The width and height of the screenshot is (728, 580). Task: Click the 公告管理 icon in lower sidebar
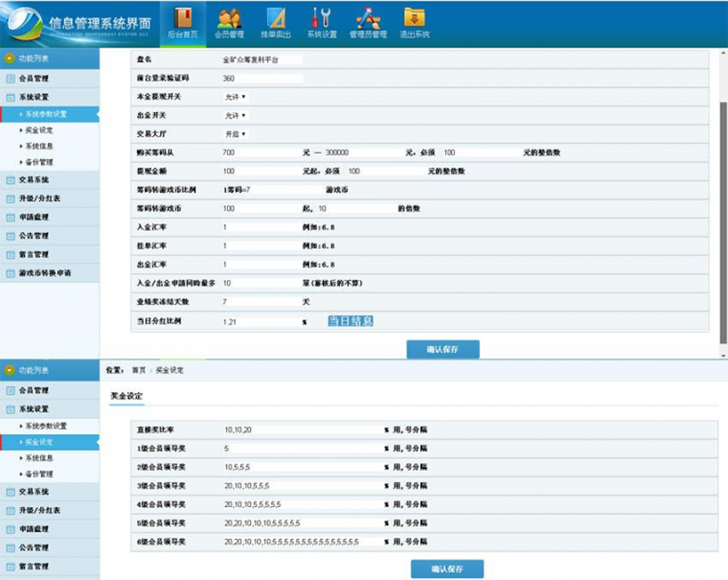(x=11, y=547)
